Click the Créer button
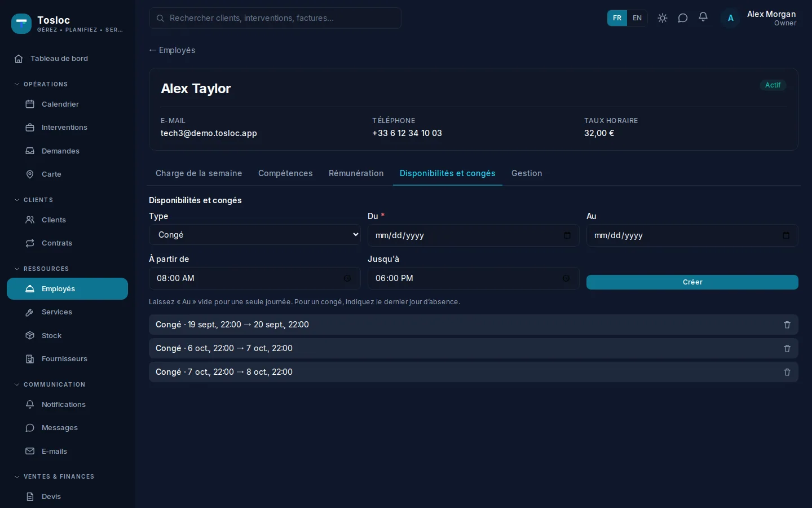The width and height of the screenshot is (812, 508). pyautogui.click(x=692, y=282)
